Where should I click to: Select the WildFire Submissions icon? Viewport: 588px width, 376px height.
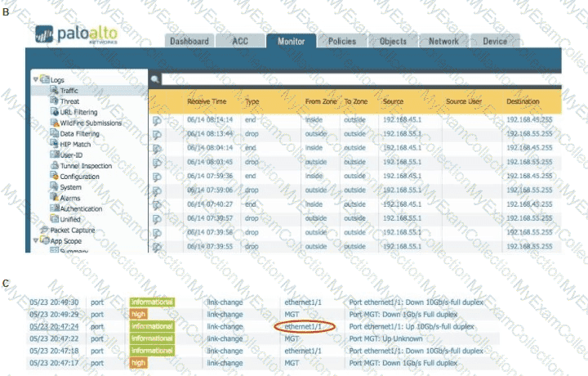tap(54, 123)
